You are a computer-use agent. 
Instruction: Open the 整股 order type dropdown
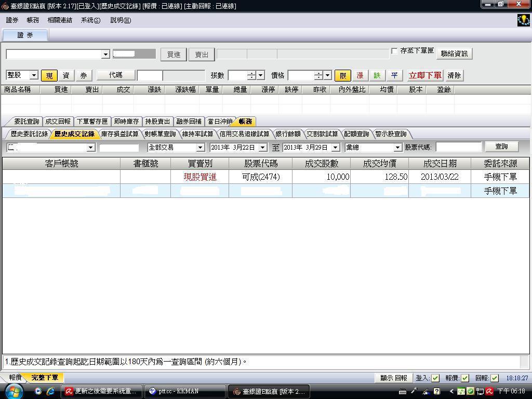click(x=34, y=75)
